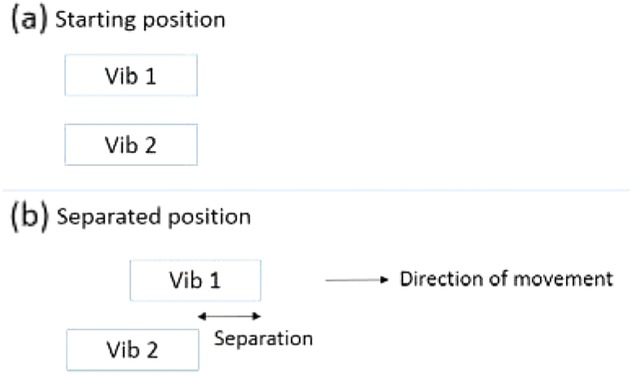633x375 pixels.
Task: Click the Vib 2 box in starting position
Action: pos(131,145)
